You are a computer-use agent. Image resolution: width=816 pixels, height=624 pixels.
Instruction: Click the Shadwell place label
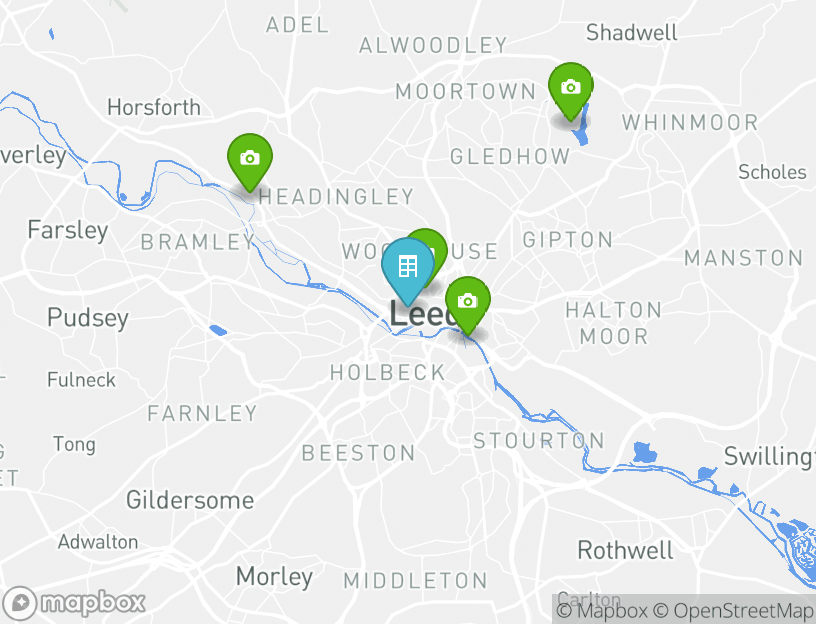point(632,32)
